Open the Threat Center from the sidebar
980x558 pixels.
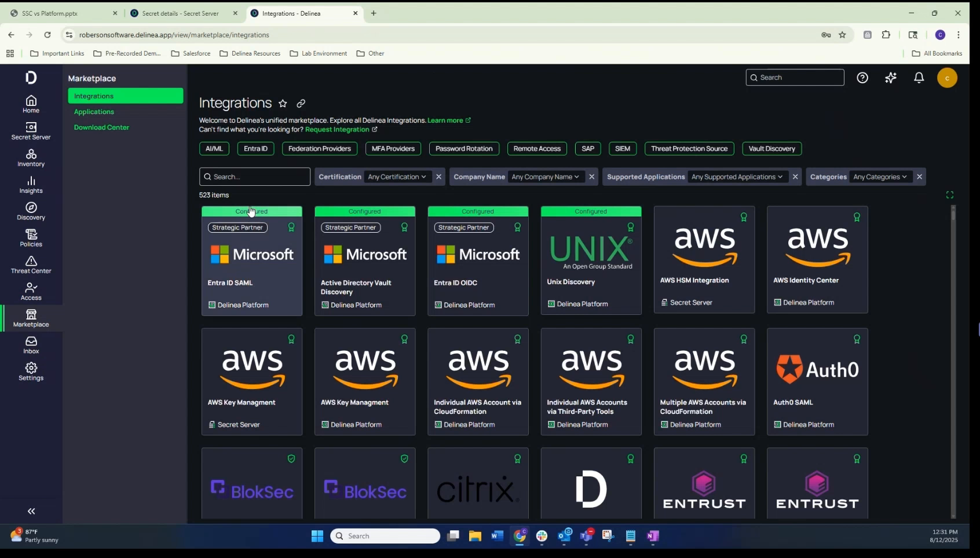coord(31,265)
